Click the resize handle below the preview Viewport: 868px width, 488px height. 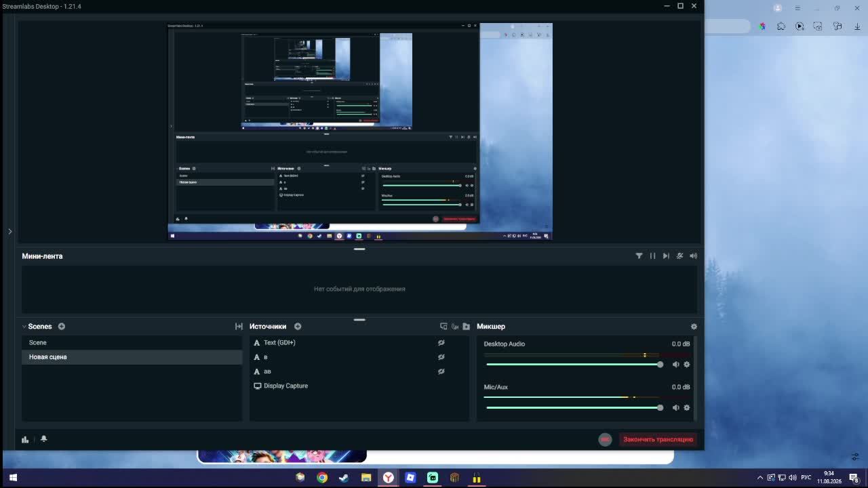click(359, 249)
